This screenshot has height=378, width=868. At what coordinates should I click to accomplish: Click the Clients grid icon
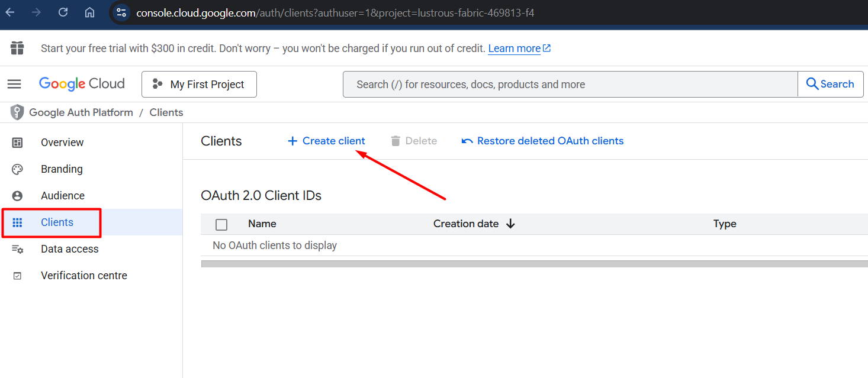pos(17,222)
